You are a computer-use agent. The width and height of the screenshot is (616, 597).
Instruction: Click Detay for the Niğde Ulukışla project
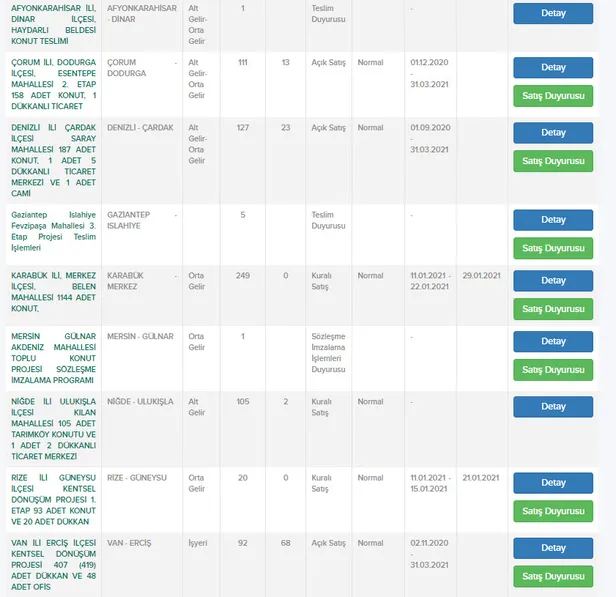(553, 407)
